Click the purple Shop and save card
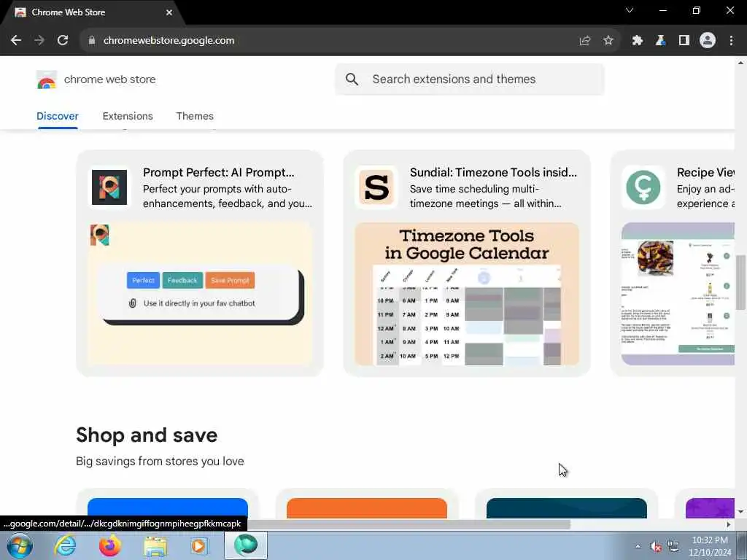This screenshot has width=747, height=560. click(710, 508)
